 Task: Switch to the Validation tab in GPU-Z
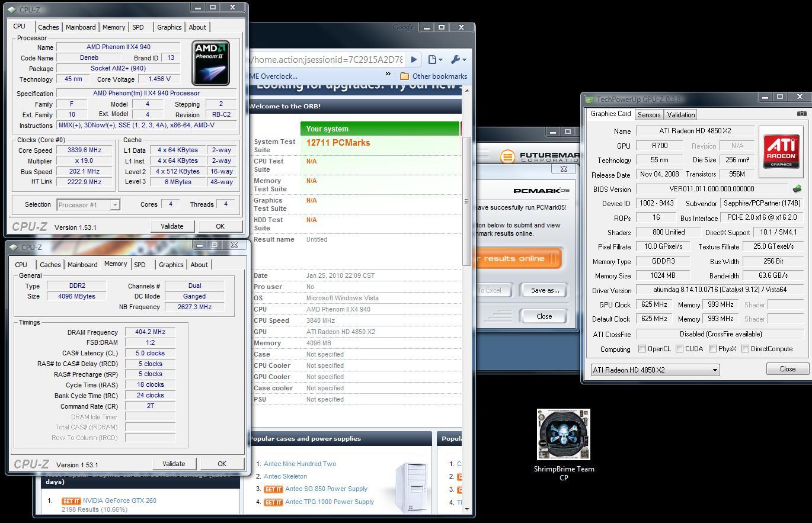pyautogui.click(x=680, y=115)
